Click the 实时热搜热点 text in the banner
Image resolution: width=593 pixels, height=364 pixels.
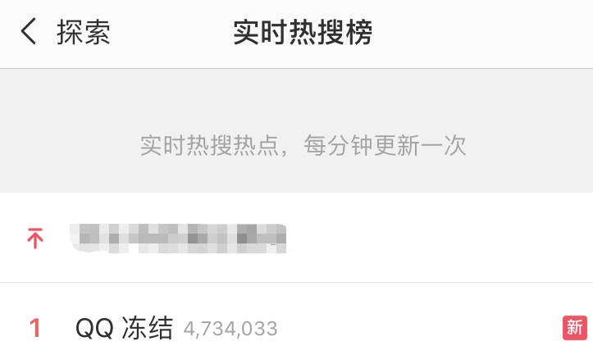[x=209, y=145]
